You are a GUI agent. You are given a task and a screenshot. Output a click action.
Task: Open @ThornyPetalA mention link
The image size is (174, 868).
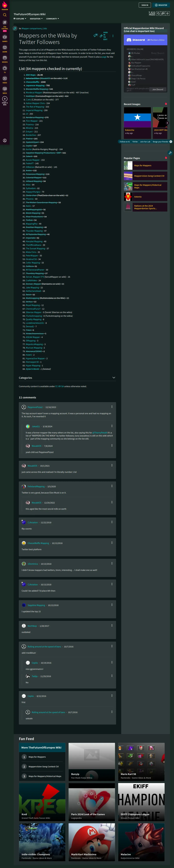[x=100, y=433]
